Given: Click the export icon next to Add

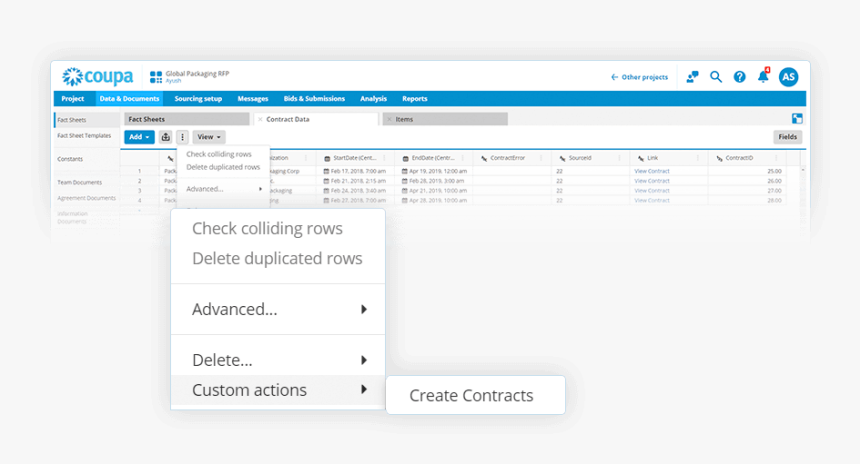Looking at the screenshot, I should coord(166,137).
